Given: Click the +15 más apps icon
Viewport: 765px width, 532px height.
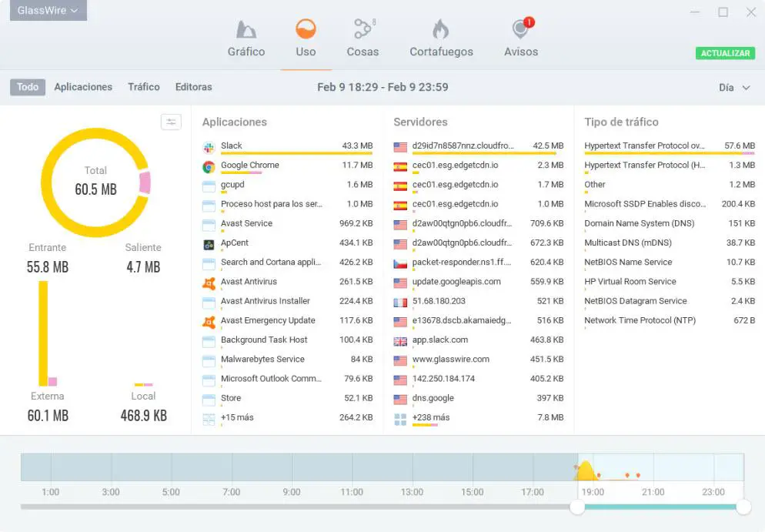Looking at the screenshot, I should point(209,420).
